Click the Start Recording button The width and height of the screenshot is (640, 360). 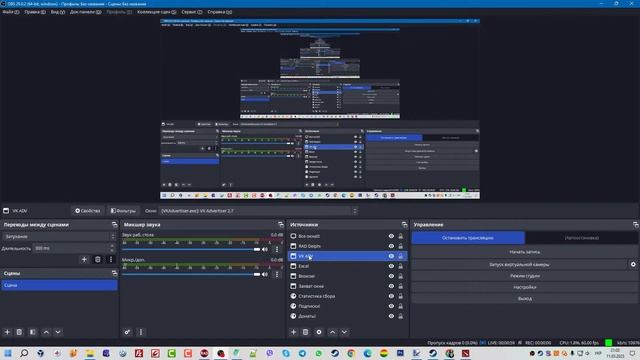pos(524,252)
